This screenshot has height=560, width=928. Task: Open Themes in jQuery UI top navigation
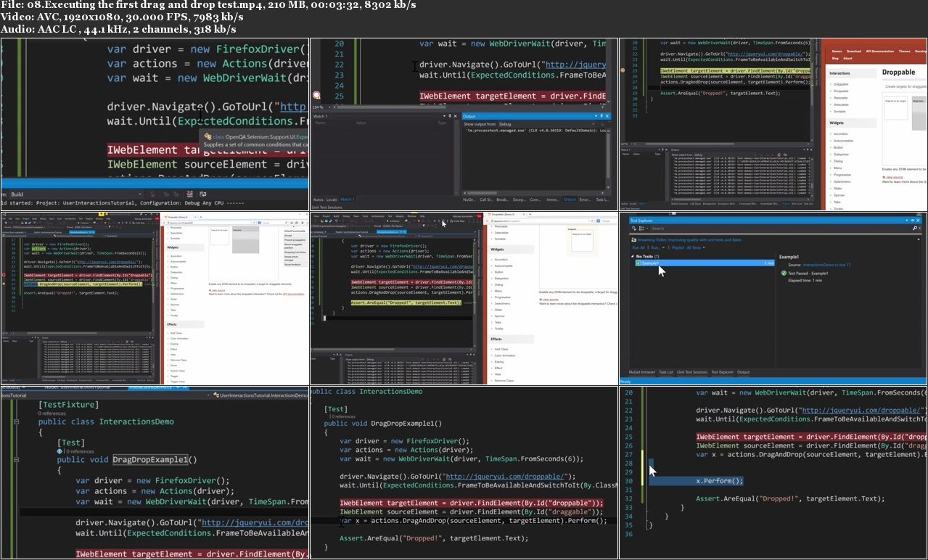[x=904, y=52]
